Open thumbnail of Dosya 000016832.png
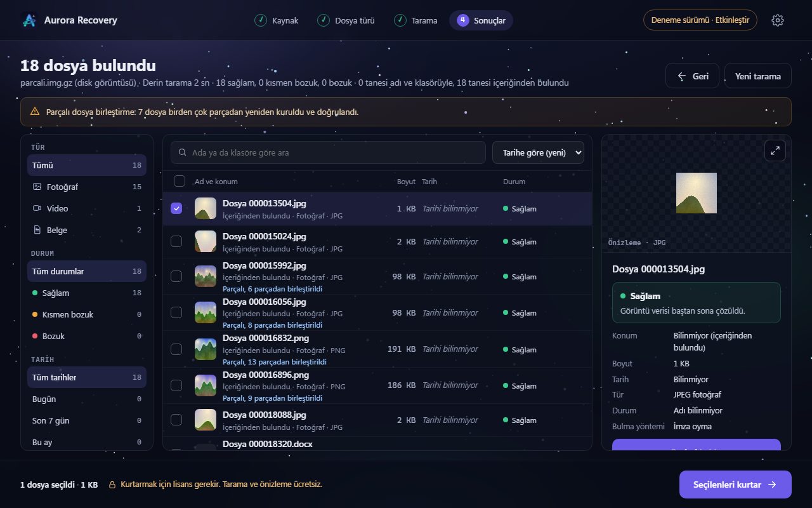 206,349
